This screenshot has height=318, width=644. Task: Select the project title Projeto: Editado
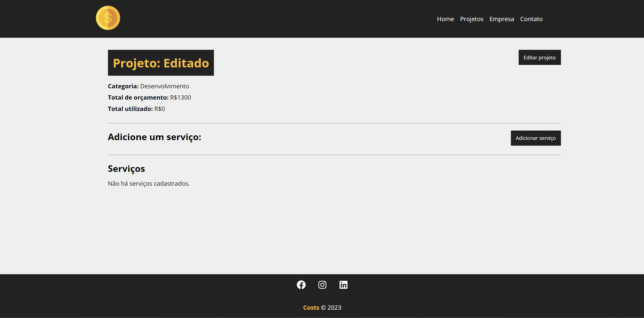[x=161, y=63]
